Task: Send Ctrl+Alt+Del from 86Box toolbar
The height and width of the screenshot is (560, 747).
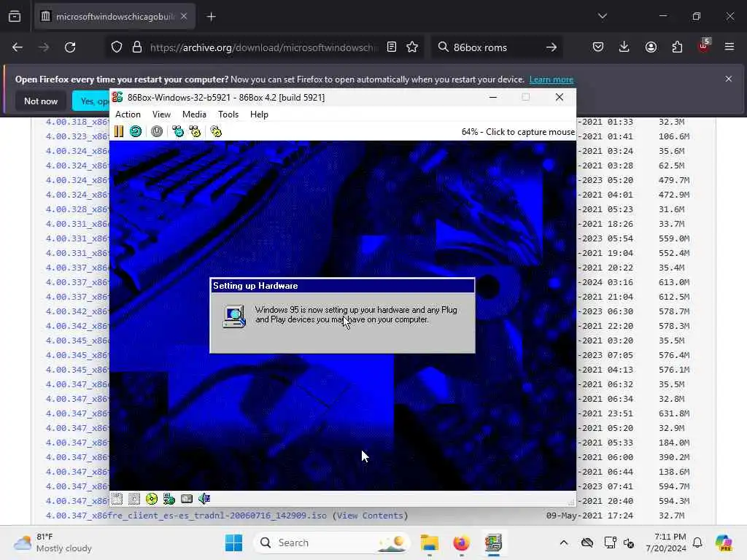Action: coord(178,131)
